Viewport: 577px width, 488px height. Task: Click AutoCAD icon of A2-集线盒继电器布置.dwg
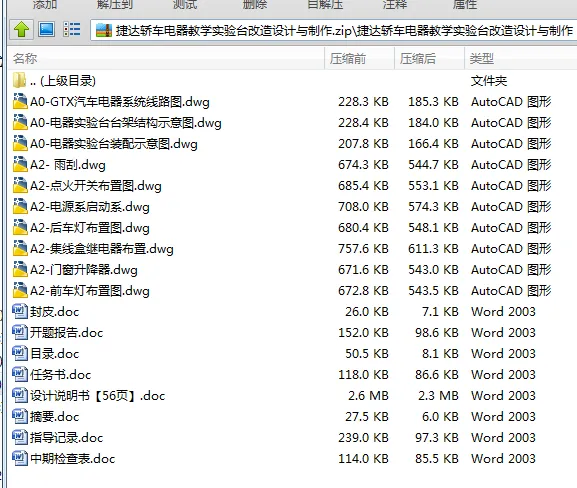[20, 248]
